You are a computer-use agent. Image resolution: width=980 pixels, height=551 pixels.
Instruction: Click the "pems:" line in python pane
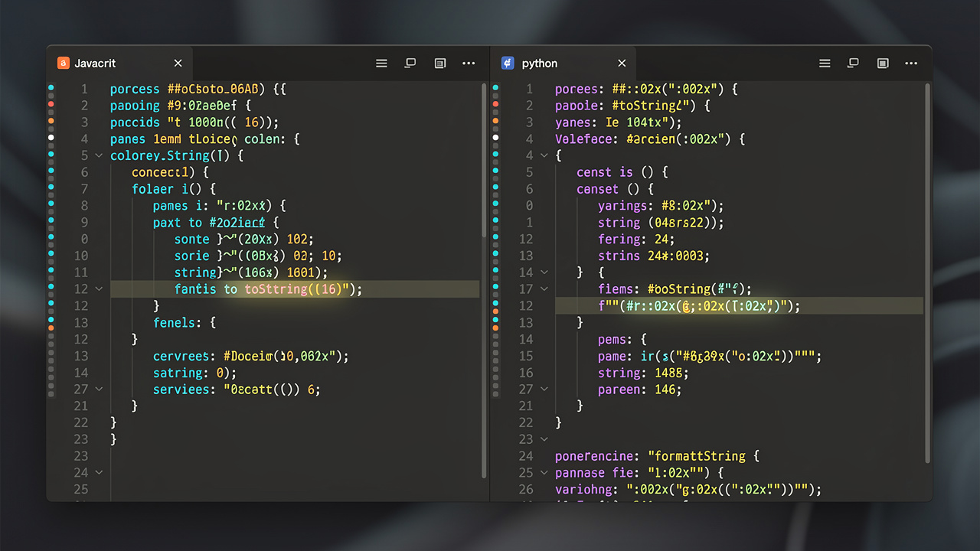pos(622,339)
